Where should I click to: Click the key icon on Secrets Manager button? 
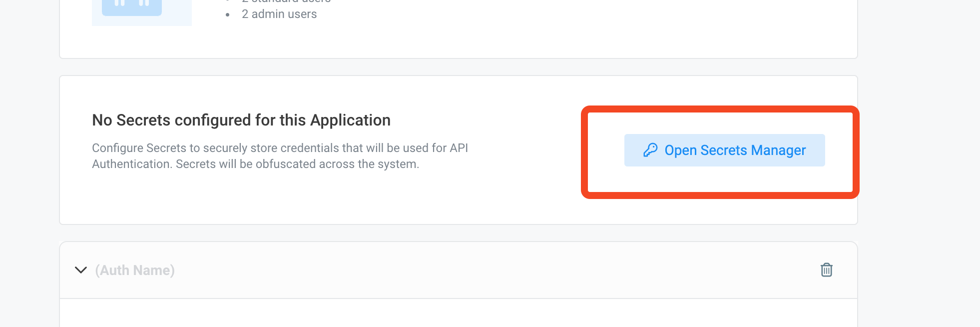pos(650,150)
